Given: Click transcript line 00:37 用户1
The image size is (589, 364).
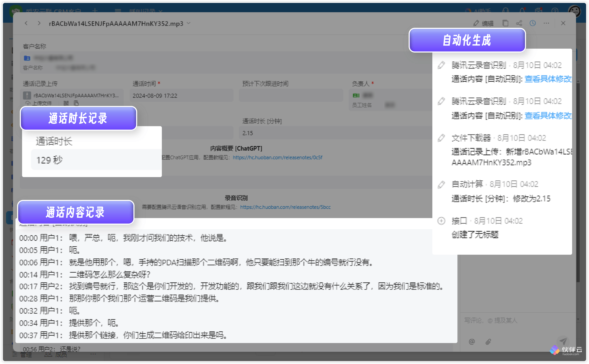Looking at the screenshot, I should [x=123, y=335].
